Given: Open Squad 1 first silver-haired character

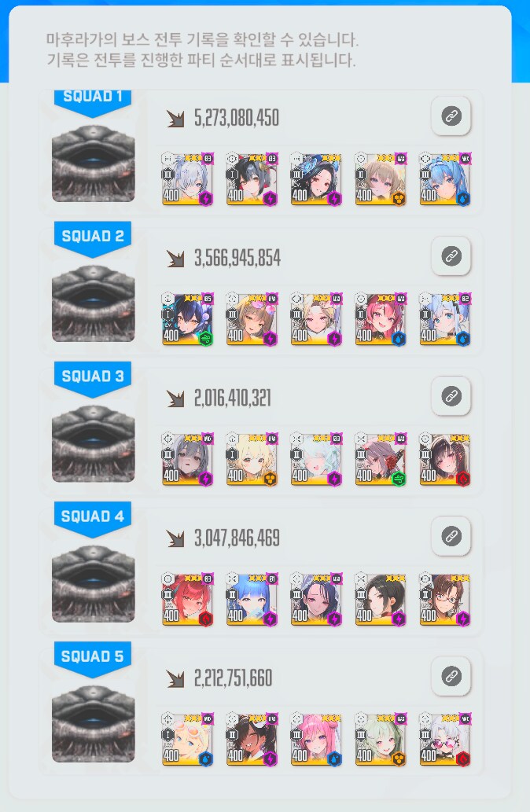Looking at the screenshot, I should point(188,179).
